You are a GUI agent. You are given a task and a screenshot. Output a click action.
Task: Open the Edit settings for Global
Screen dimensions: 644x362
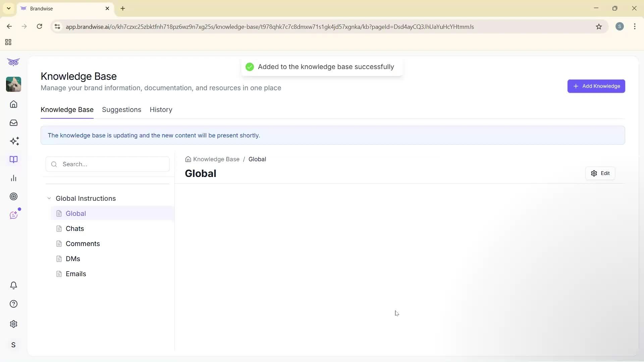click(600, 173)
